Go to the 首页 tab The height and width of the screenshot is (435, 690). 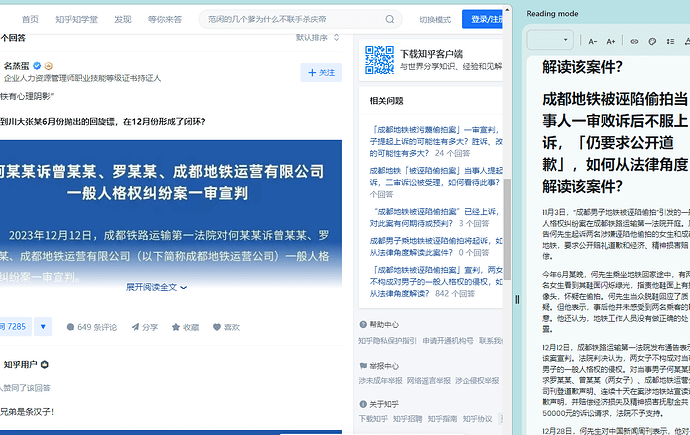pyautogui.click(x=30, y=19)
